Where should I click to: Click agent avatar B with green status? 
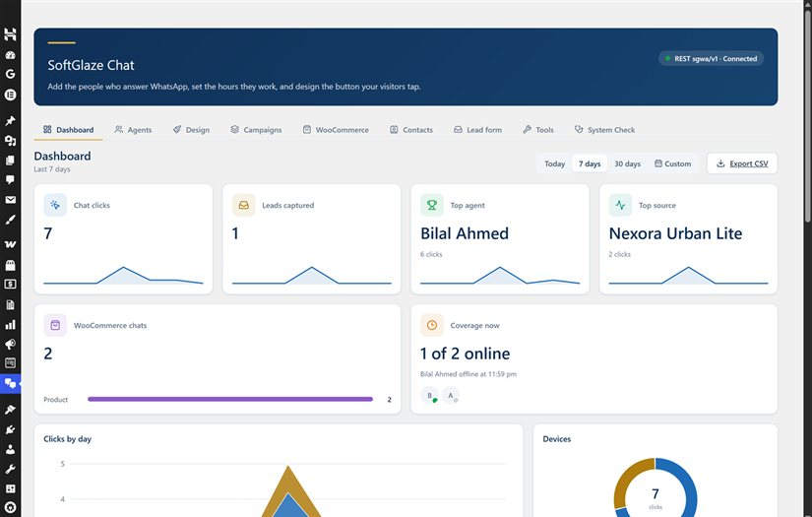click(429, 395)
